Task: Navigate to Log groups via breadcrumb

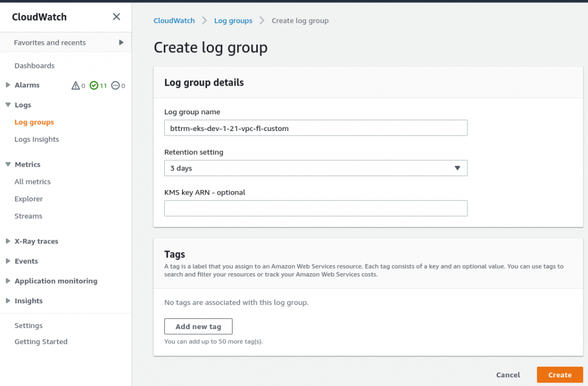Action: (x=233, y=20)
